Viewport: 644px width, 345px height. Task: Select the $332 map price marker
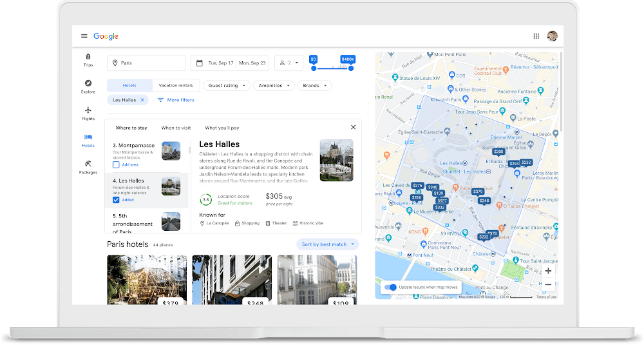[x=440, y=208]
